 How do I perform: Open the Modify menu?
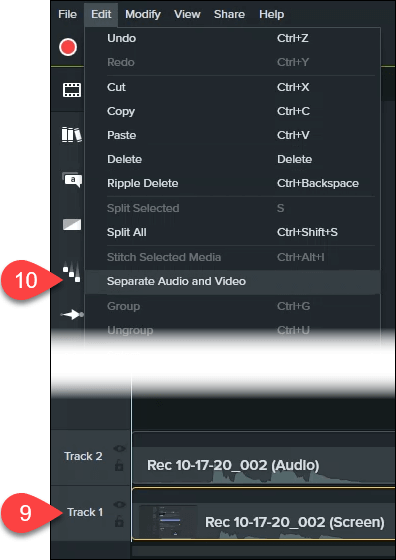[143, 14]
